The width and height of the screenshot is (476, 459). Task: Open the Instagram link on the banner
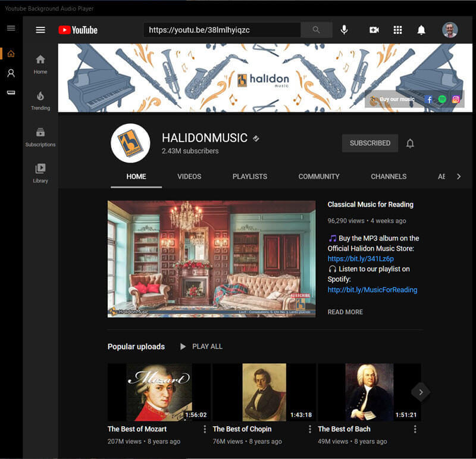coord(456,99)
